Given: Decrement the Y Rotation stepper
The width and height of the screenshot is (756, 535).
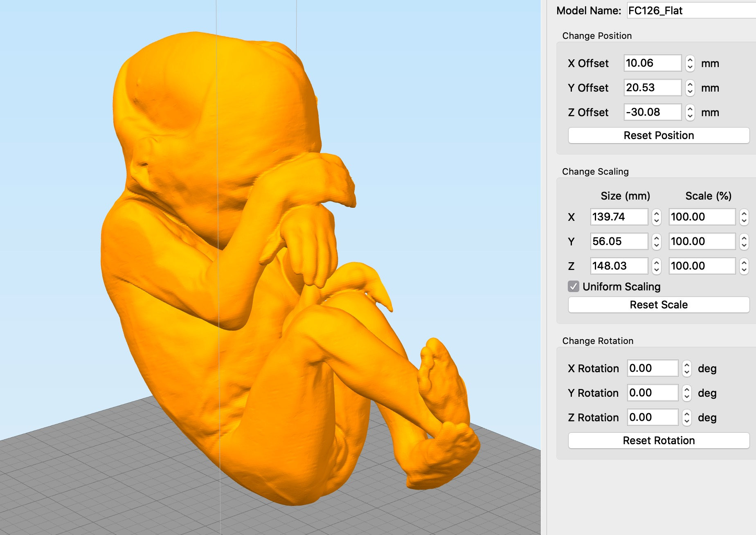Looking at the screenshot, I should click(x=686, y=396).
